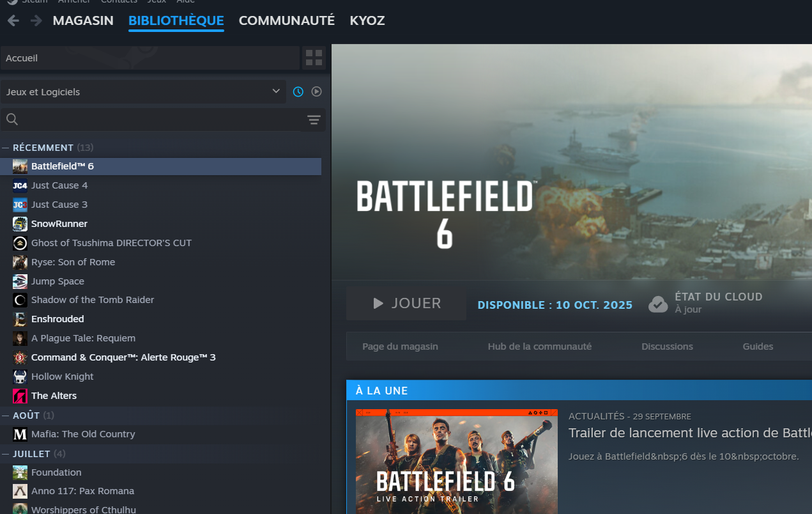This screenshot has width=812, height=514.
Task: Open advanced filter options icon
Action: click(314, 120)
